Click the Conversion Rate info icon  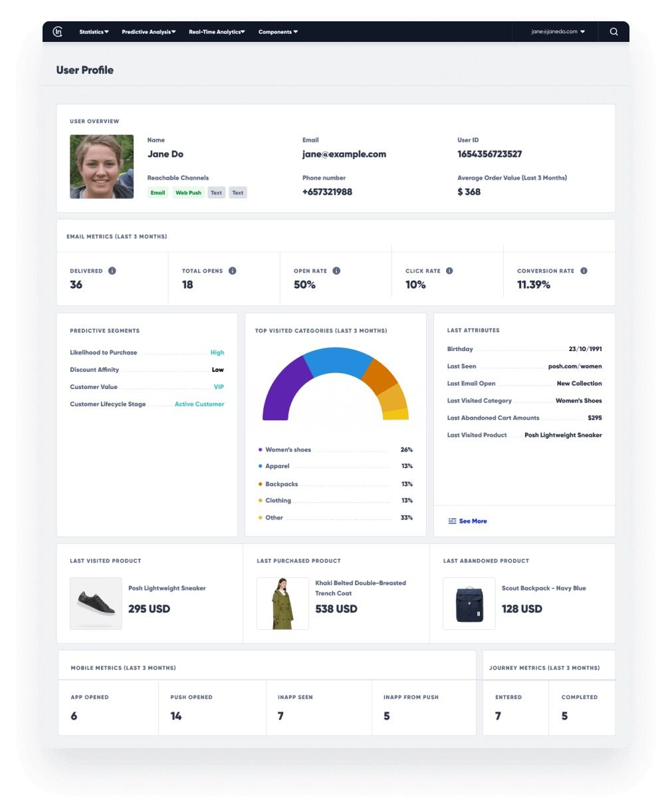click(584, 271)
